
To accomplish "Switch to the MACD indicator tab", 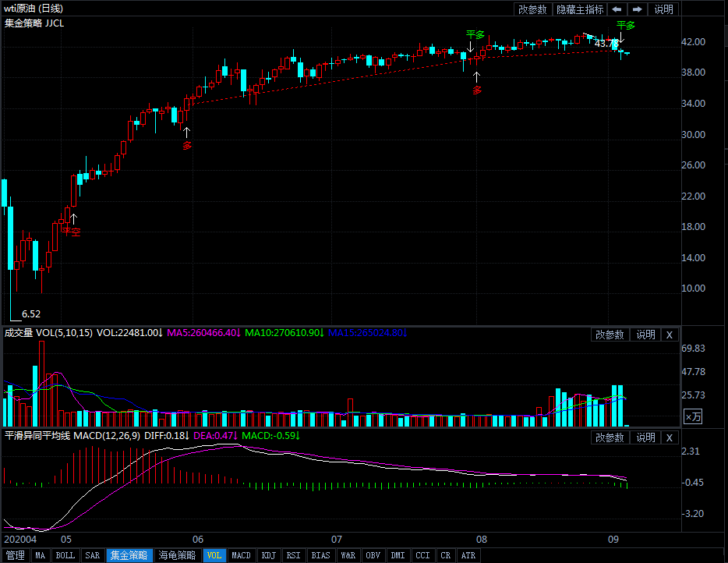I will [241, 555].
